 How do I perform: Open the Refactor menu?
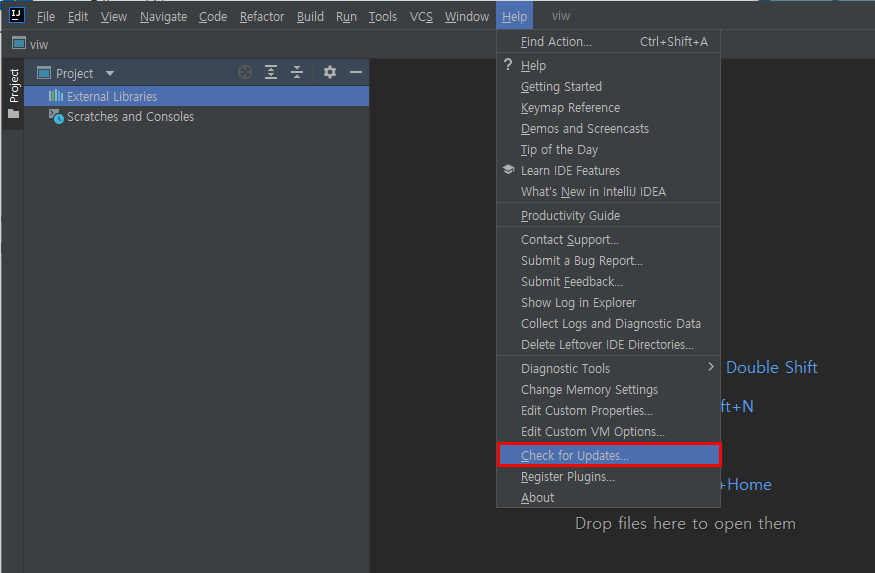[262, 17]
